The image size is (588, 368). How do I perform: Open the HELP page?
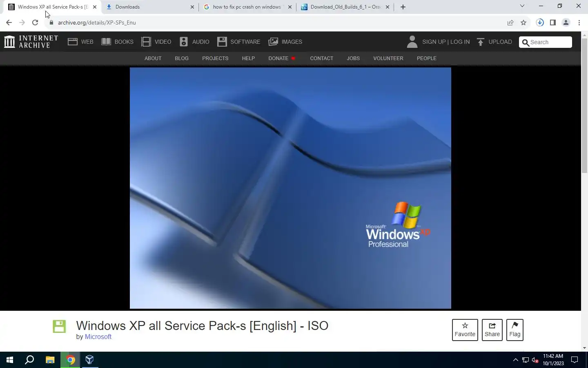tap(248, 58)
